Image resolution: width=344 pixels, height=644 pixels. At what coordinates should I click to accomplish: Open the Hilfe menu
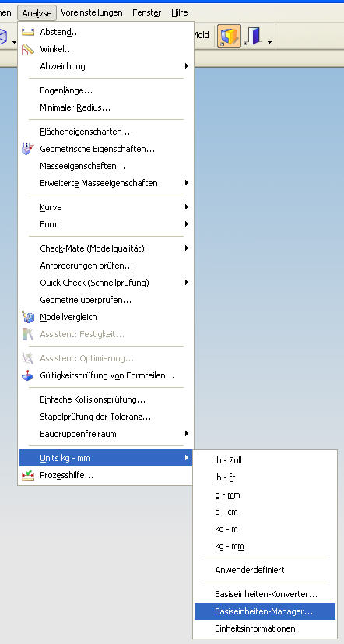point(179,12)
